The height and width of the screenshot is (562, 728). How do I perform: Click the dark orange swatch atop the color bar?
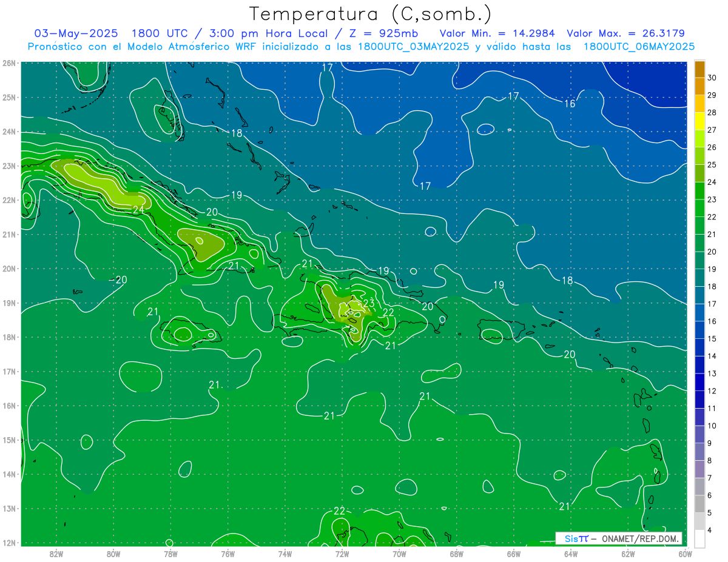[x=699, y=69]
